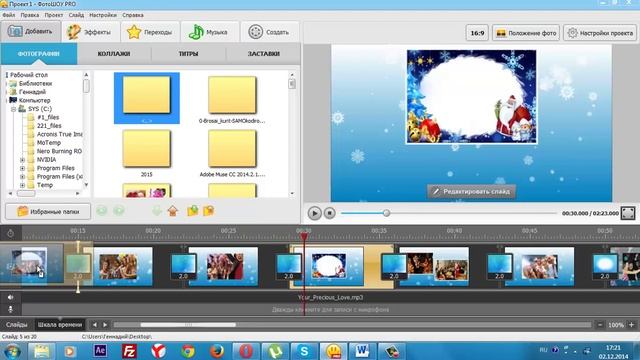This screenshot has width=640, height=360.
Task: Click the add-folder-to-project icon
Action: click(x=193, y=211)
